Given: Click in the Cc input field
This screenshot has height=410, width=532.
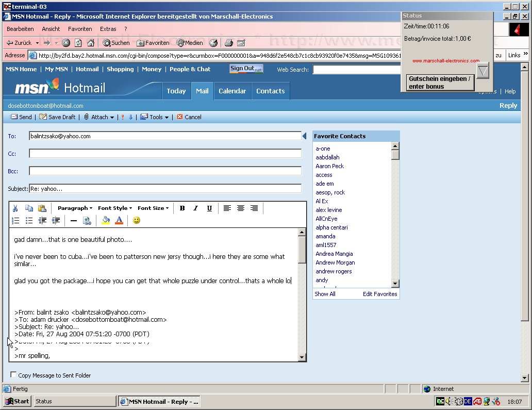Looking at the screenshot, I should [165, 153].
